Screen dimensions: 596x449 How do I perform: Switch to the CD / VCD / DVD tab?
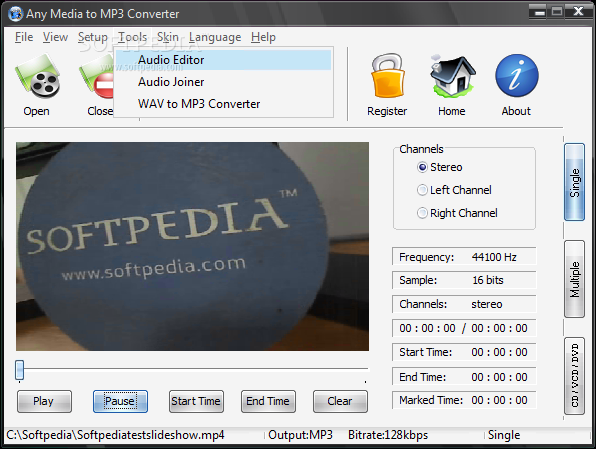click(x=574, y=376)
